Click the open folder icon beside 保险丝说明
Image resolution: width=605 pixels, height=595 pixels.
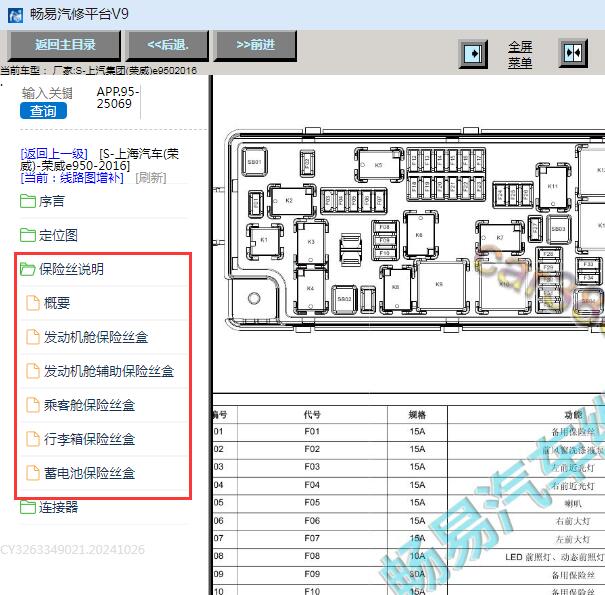click(x=28, y=269)
